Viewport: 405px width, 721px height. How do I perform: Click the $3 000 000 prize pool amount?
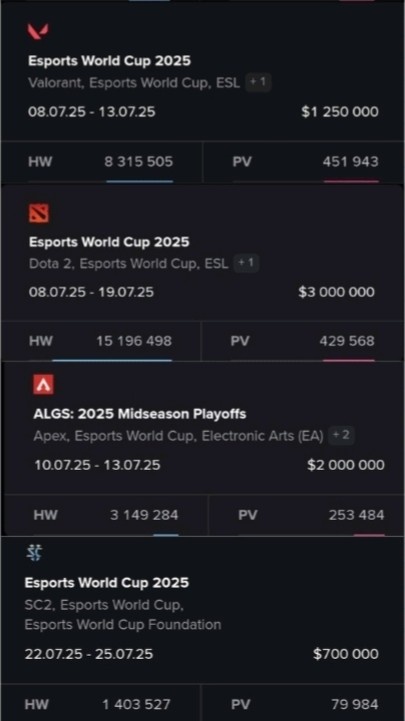337,292
